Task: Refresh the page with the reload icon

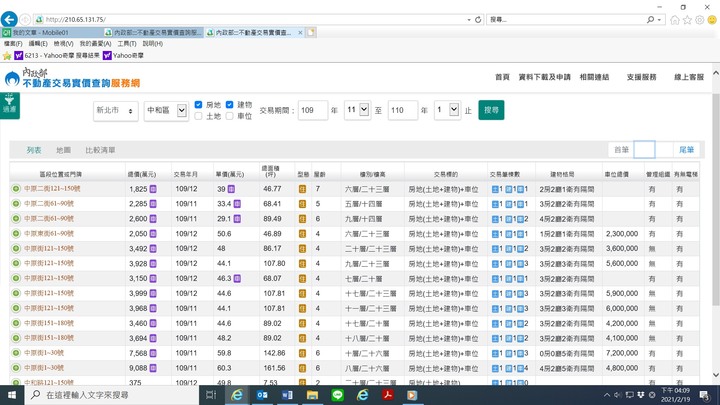Action: pyautogui.click(x=478, y=20)
